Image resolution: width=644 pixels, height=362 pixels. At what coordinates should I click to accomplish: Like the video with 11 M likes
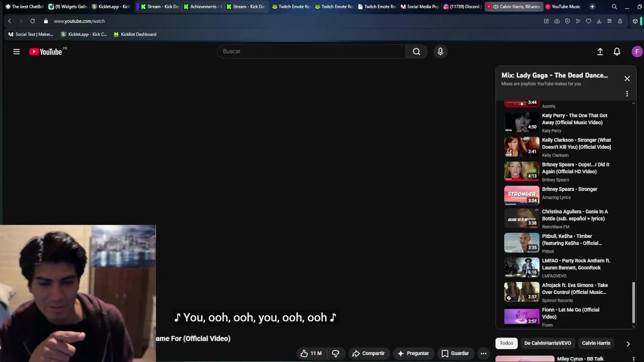click(310, 353)
